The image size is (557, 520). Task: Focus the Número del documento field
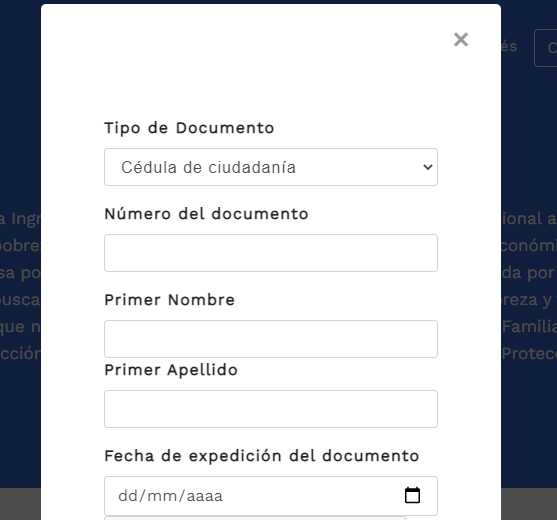pyautogui.click(x=271, y=253)
